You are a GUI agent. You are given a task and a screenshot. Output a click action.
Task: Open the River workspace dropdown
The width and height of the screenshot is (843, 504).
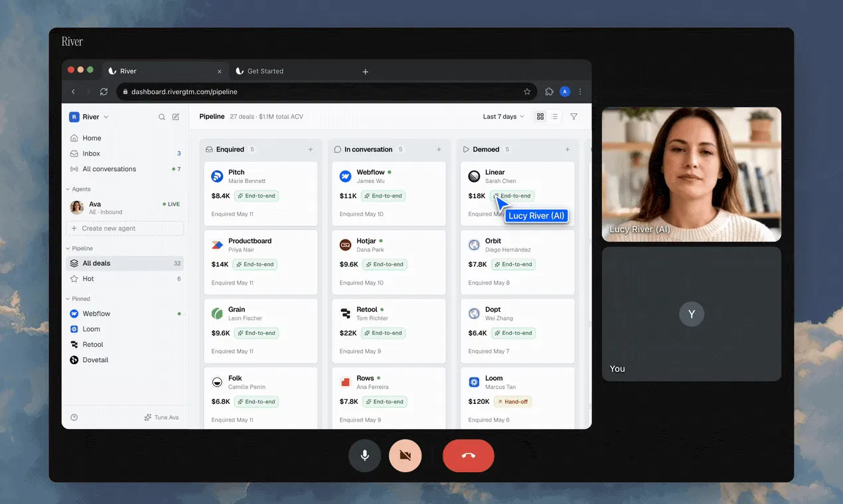tap(89, 117)
